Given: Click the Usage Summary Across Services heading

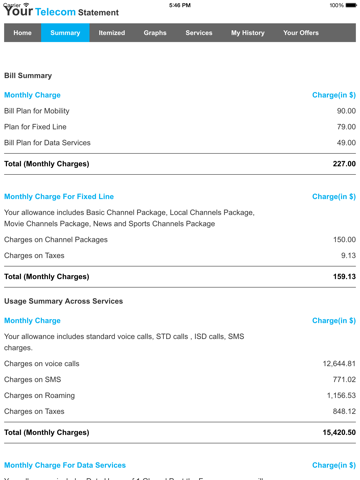Looking at the screenshot, I should [63, 301].
